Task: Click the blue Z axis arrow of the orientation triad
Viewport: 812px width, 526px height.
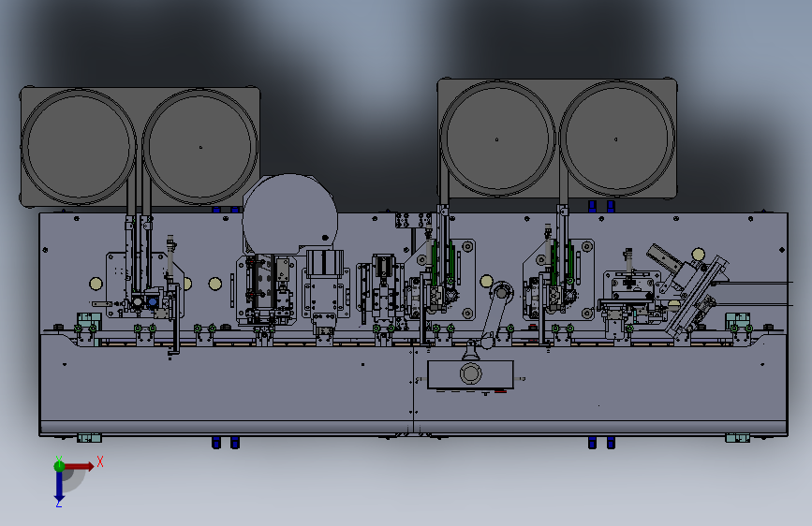Action: pyautogui.click(x=59, y=487)
